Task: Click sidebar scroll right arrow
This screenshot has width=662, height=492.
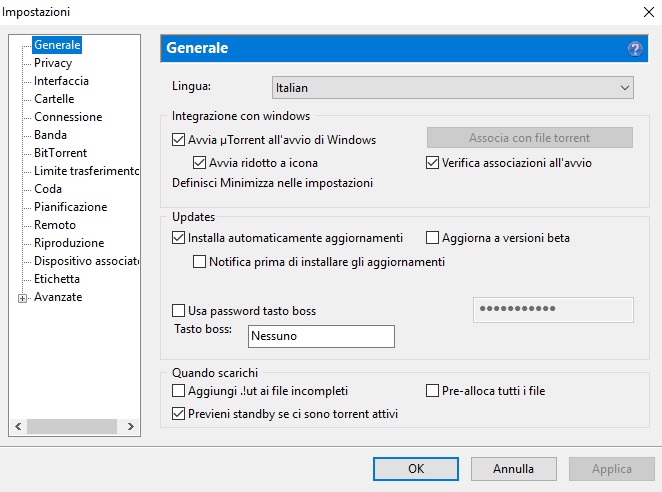Action: 131,427
